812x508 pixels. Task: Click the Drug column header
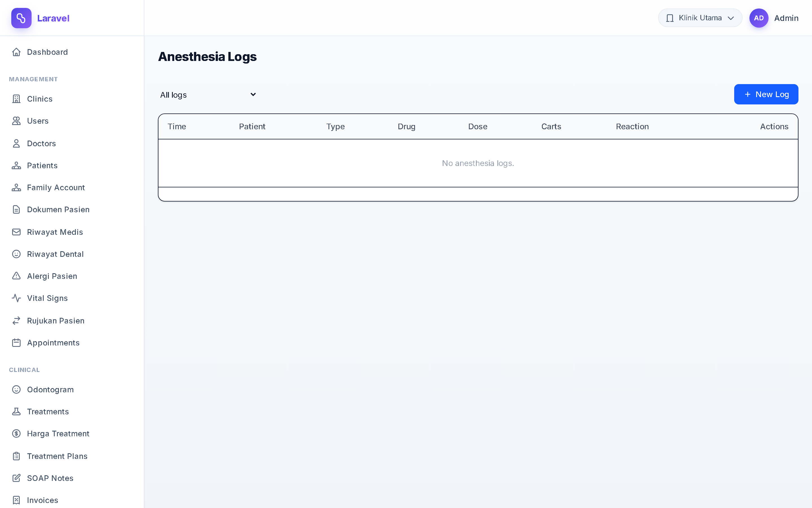pyautogui.click(x=406, y=127)
